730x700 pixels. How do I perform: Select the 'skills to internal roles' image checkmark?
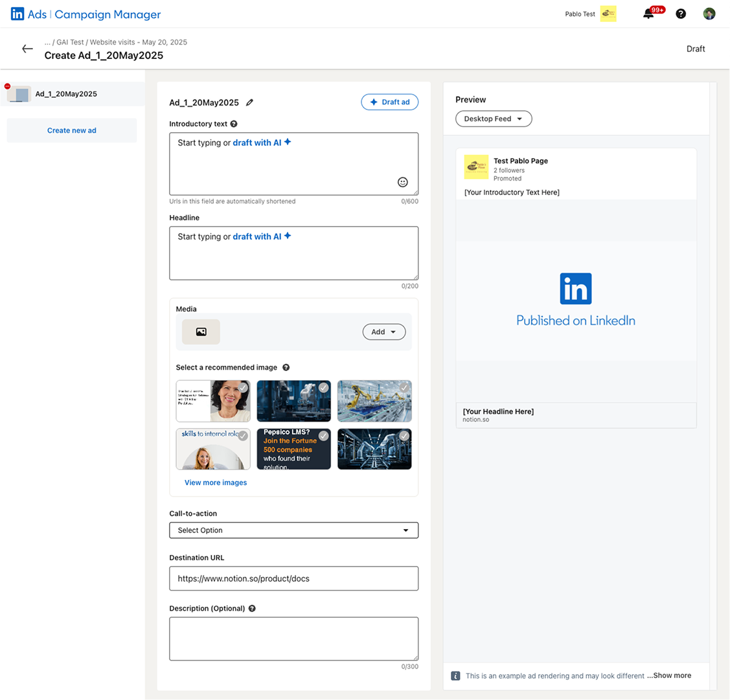(x=242, y=436)
